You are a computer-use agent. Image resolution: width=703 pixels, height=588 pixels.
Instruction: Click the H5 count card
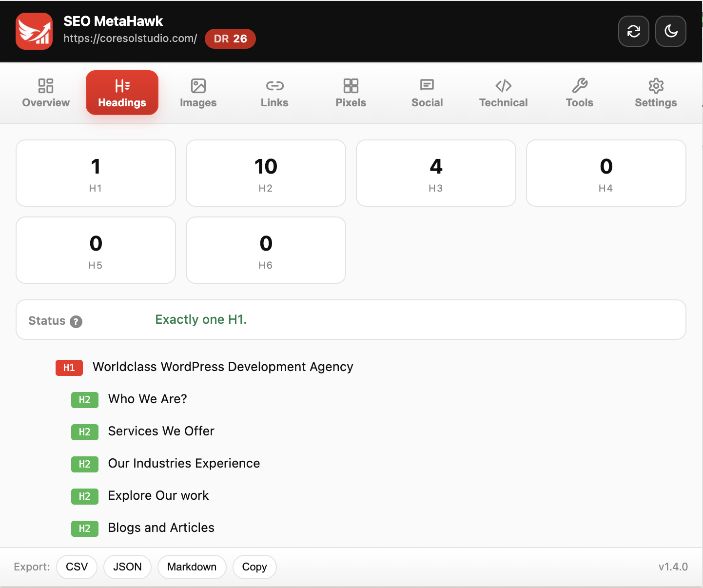coord(96,250)
